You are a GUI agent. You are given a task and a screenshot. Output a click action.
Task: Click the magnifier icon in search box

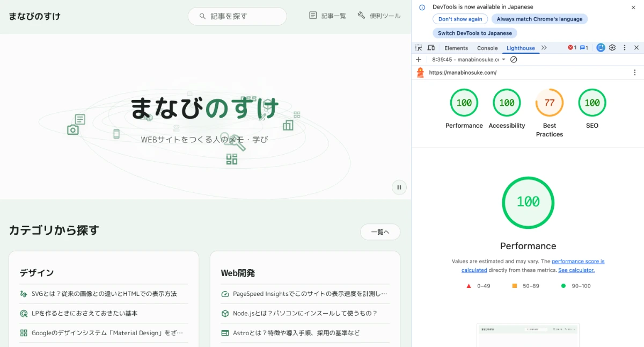click(202, 16)
